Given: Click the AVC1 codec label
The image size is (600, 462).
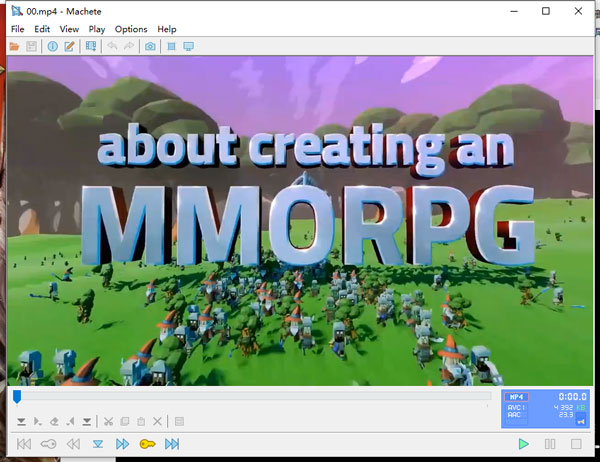Looking at the screenshot, I should [516, 408].
